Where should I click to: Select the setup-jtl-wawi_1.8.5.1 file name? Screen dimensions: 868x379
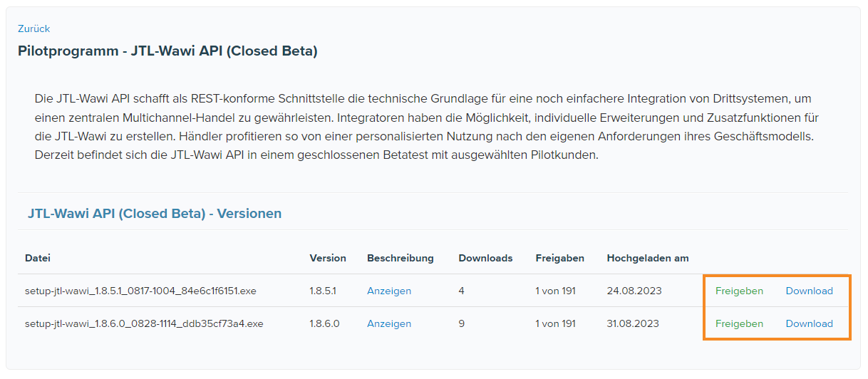click(x=140, y=291)
